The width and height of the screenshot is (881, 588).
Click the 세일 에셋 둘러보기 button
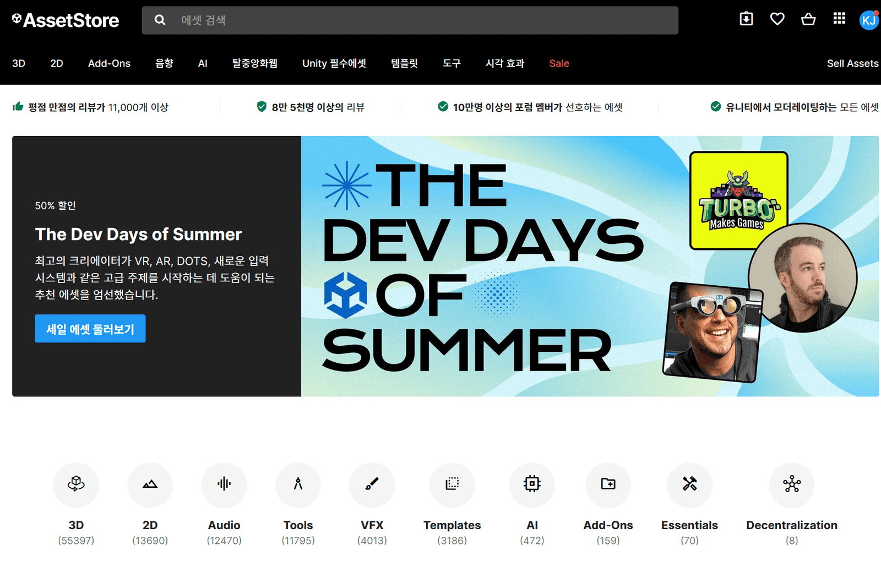(x=90, y=329)
